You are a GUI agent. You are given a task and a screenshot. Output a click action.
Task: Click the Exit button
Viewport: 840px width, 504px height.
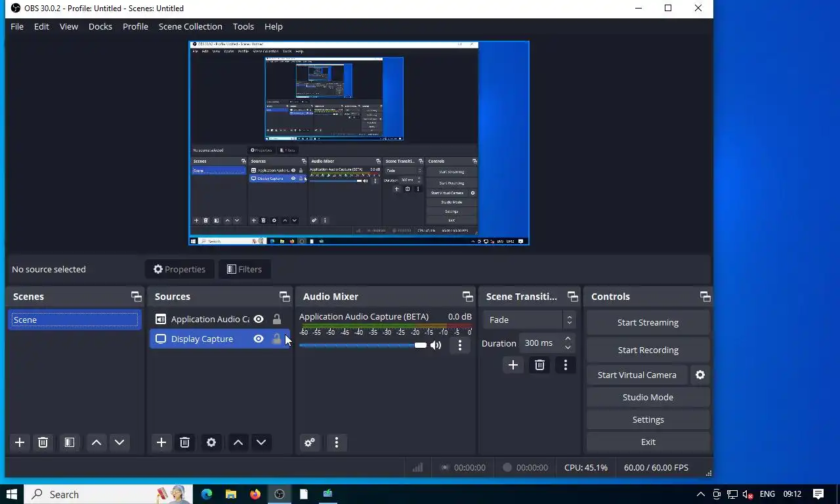point(648,442)
